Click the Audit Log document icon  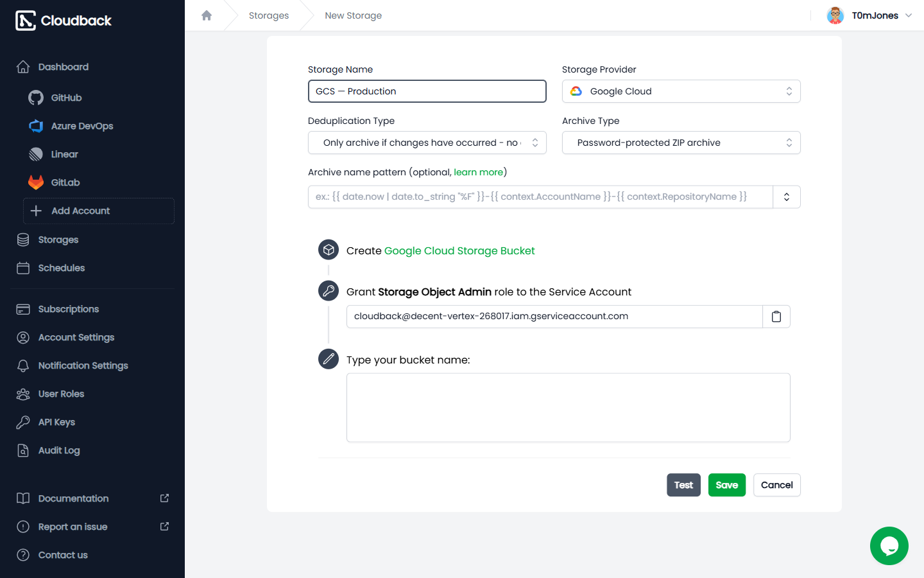pos(23,450)
